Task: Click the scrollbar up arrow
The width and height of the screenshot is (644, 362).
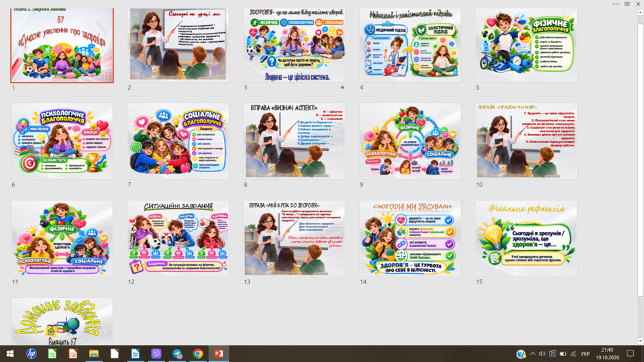Action: point(640,12)
